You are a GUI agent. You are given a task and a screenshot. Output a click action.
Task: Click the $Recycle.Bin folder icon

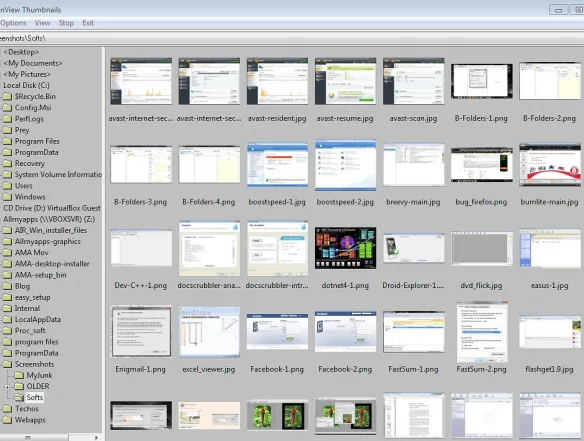(7, 96)
